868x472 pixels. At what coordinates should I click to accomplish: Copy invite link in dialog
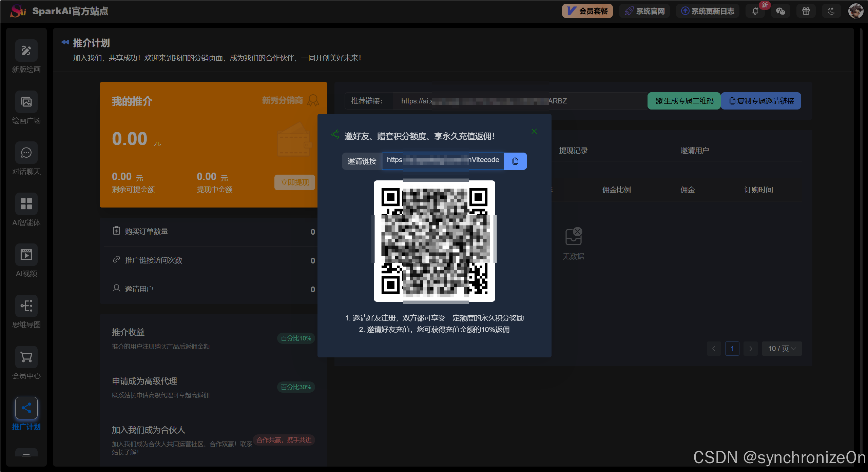(x=515, y=161)
